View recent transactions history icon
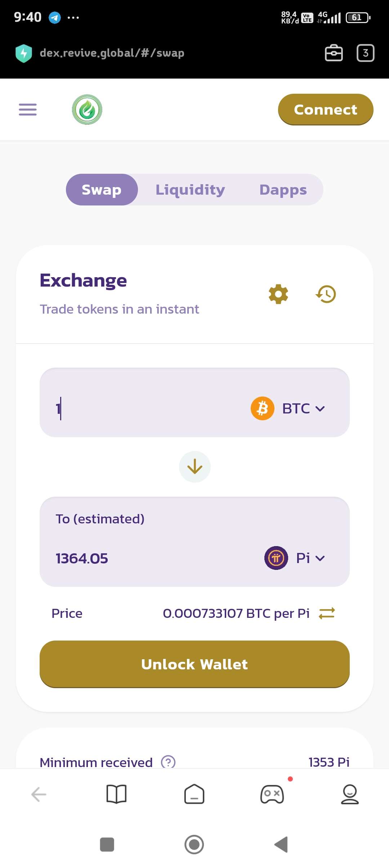Screen dimensions: 389x868 pyautogui.click(x=326, y=294)
